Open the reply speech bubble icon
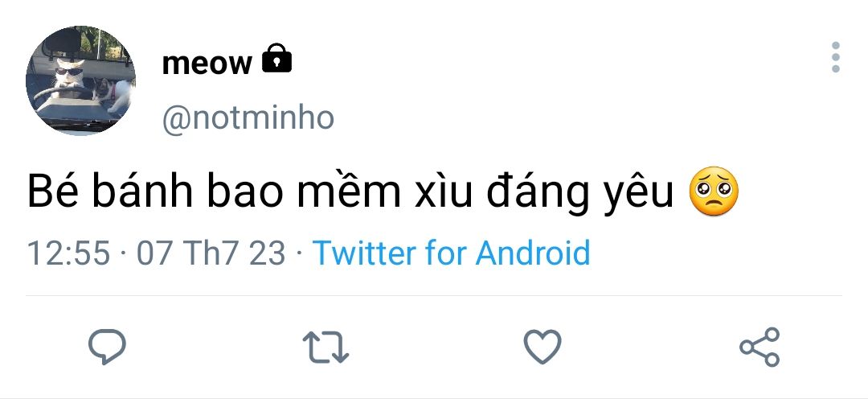 click(107, 347)
